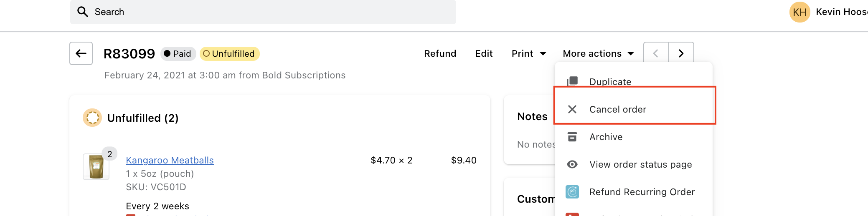Click the Refund Recurring Order app icon
868x216 pixels.
(x=572, y=192)
